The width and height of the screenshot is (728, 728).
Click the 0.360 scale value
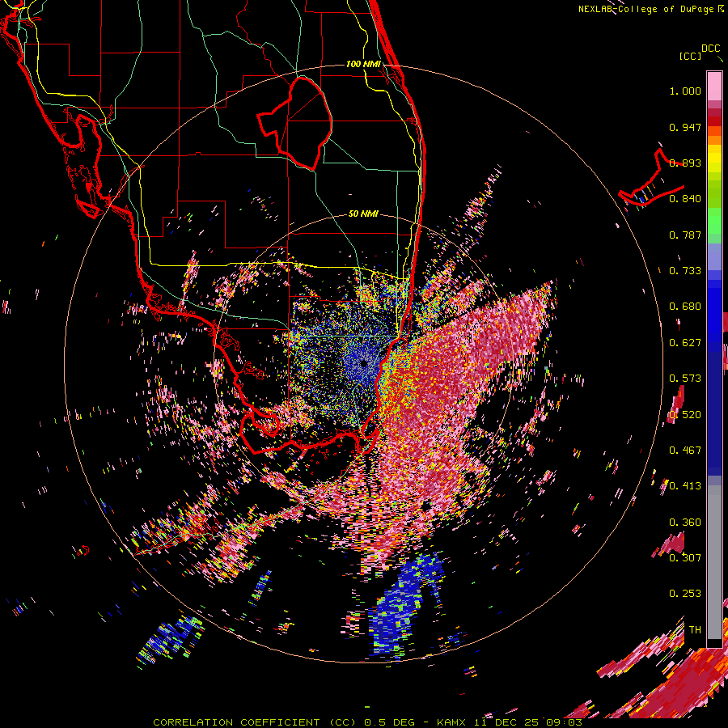pyautogui.click(x=685, y=523)
